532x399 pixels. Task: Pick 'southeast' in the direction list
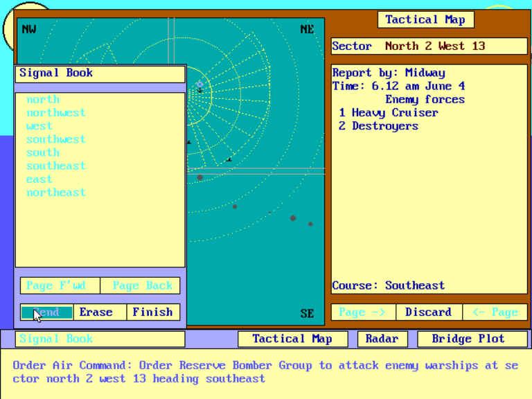(56, 166)
